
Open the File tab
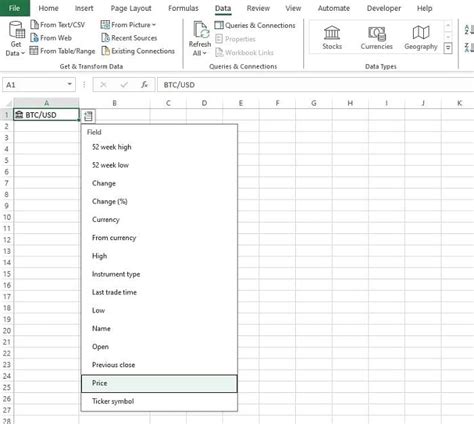15,8
